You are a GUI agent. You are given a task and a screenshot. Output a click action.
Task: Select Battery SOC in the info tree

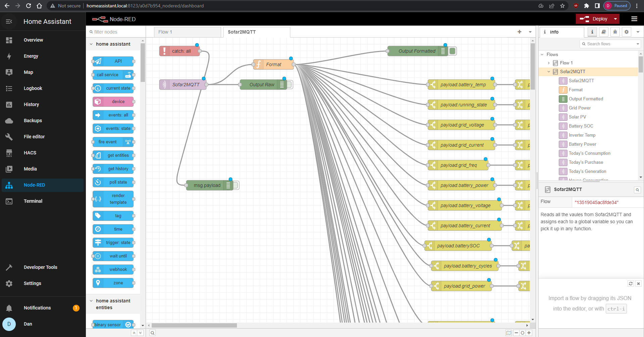click(581, 126)
